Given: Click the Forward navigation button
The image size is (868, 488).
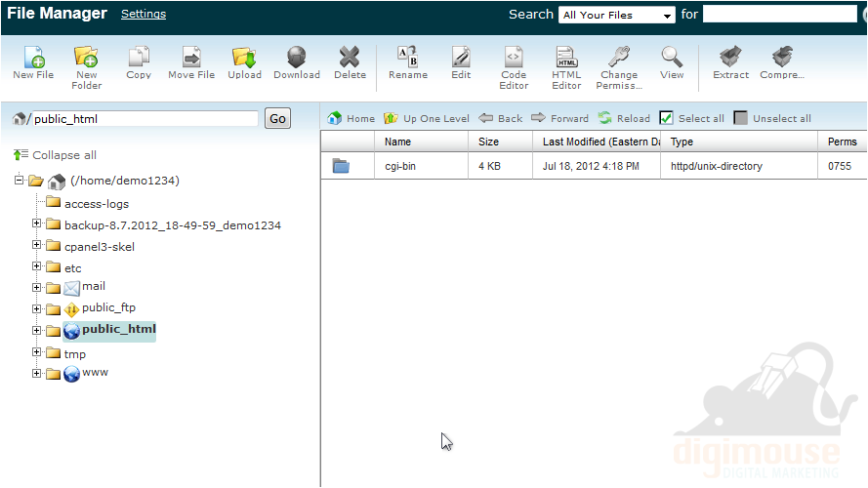Looking at the screenshot, I should tap(559, 118).
